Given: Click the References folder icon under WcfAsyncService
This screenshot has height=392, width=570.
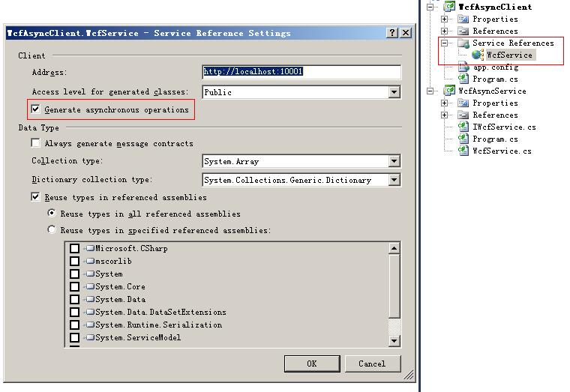Looking at the screenshot, I should 463,115.
